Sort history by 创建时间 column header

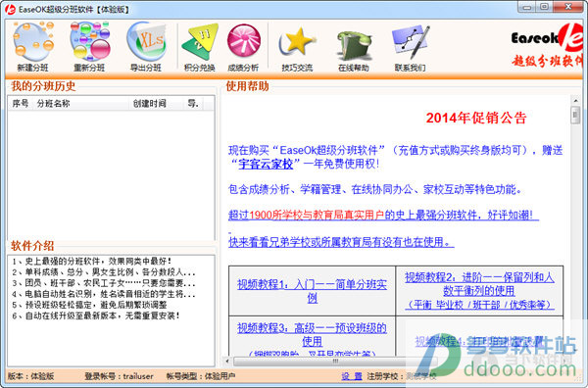[x=155, y=104]
